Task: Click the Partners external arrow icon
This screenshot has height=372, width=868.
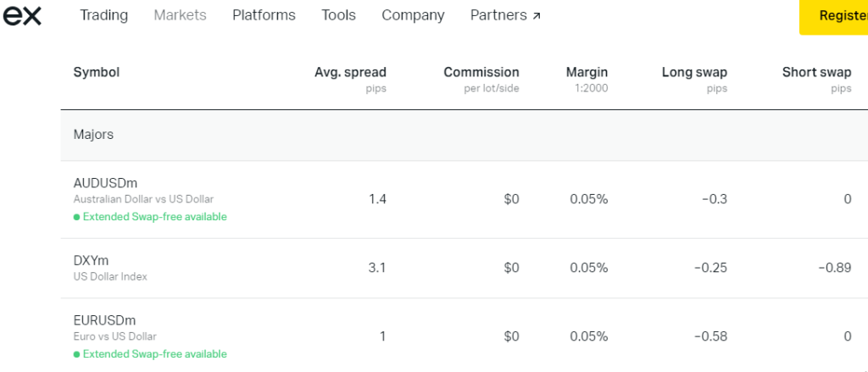Action: click(537, 16)
